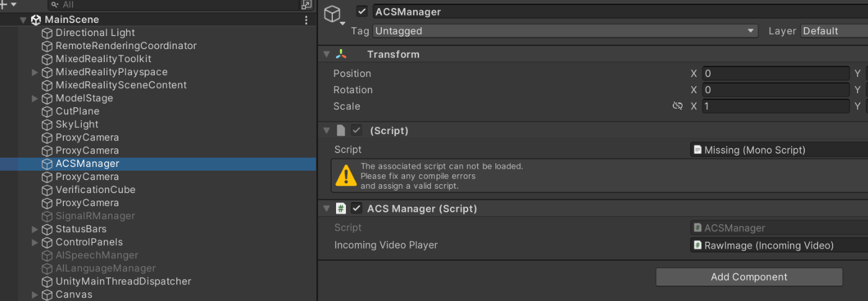This screenshot has height=301, width=868.
Task: Click the ACS Manager C# script icon
Action: [x=341, y=209]
